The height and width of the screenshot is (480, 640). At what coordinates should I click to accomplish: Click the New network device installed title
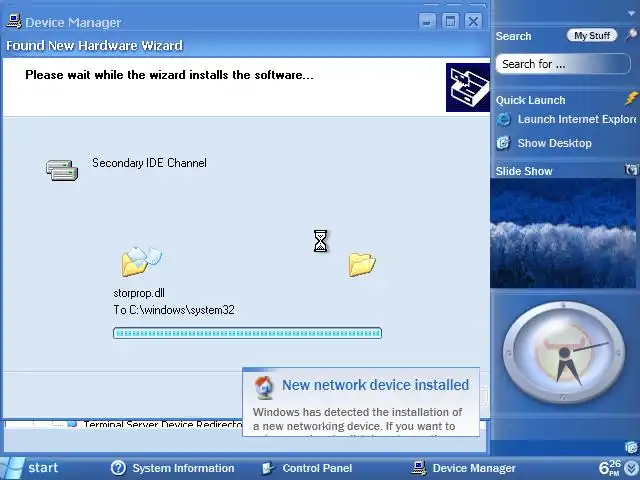coord(375,385)
